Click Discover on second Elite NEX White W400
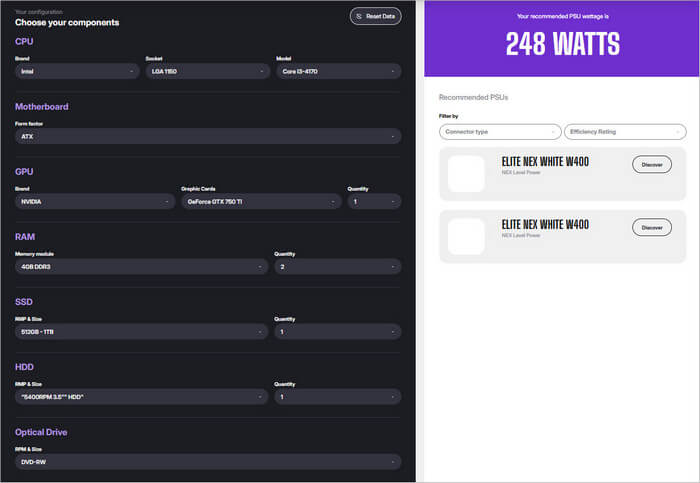700x483 pixels. point(652,227)
